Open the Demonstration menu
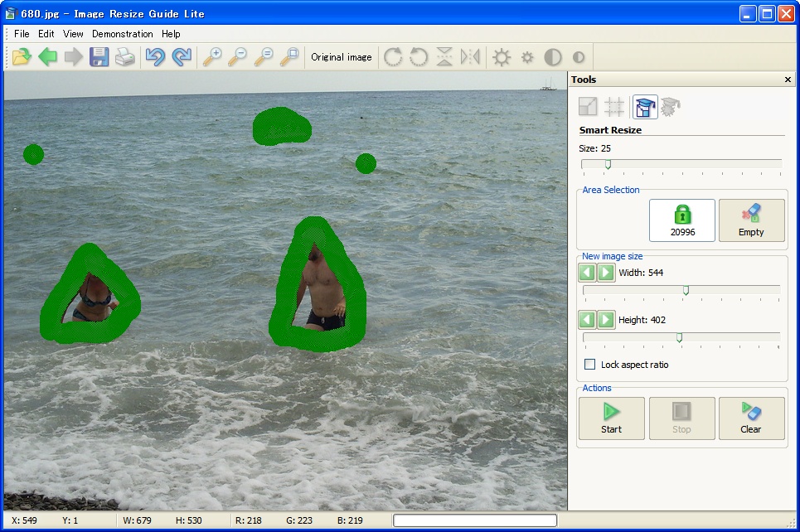Image resolution: width=800 pixels, height=532 pixels. pos(123,34)
